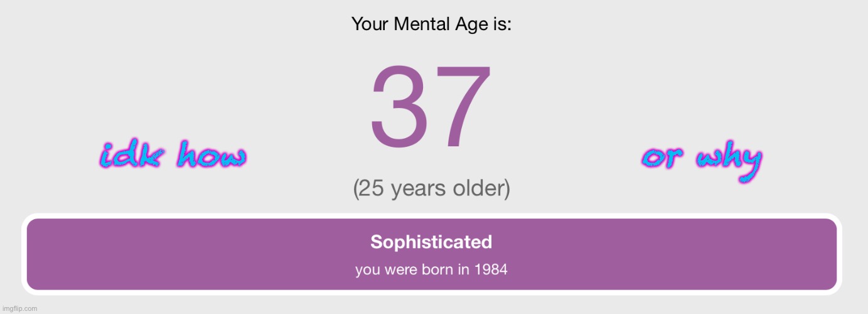Screen dimensions: 868x314
Task: Click the word "Your" in the heading
Action: click(371, 25)
